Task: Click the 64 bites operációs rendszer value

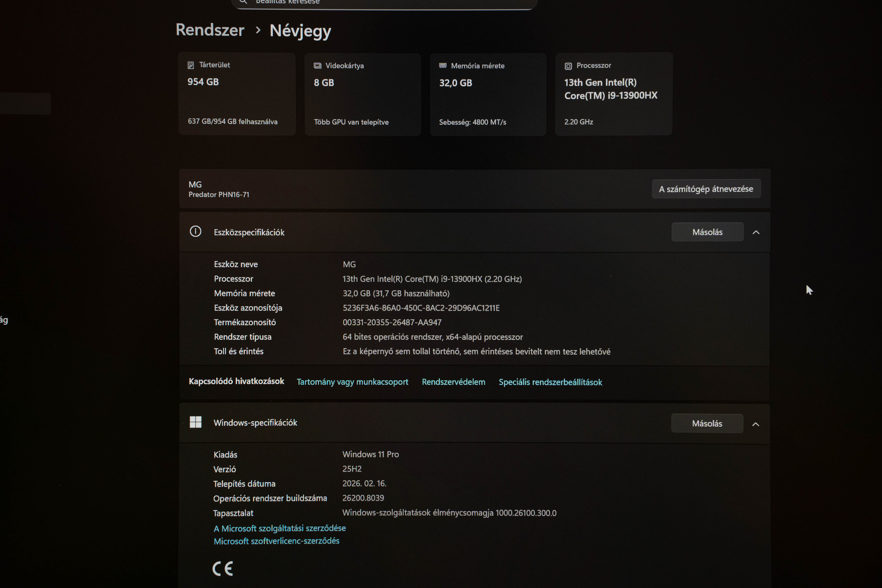Action: [x=433, y=337]
